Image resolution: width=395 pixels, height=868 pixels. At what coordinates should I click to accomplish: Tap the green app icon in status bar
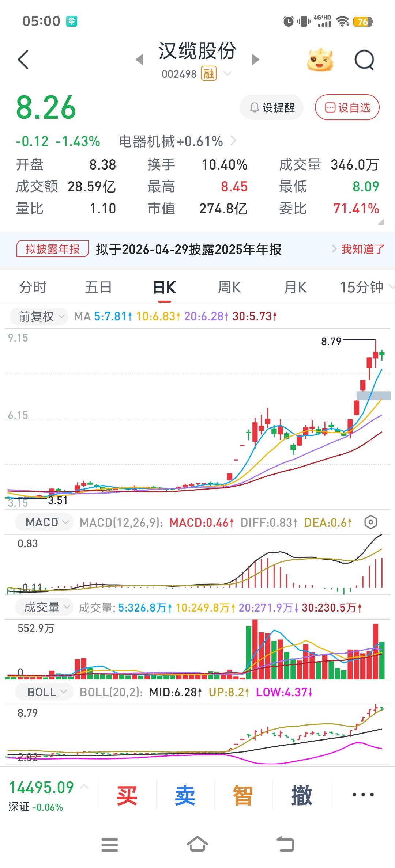click(x=72, y=21)
